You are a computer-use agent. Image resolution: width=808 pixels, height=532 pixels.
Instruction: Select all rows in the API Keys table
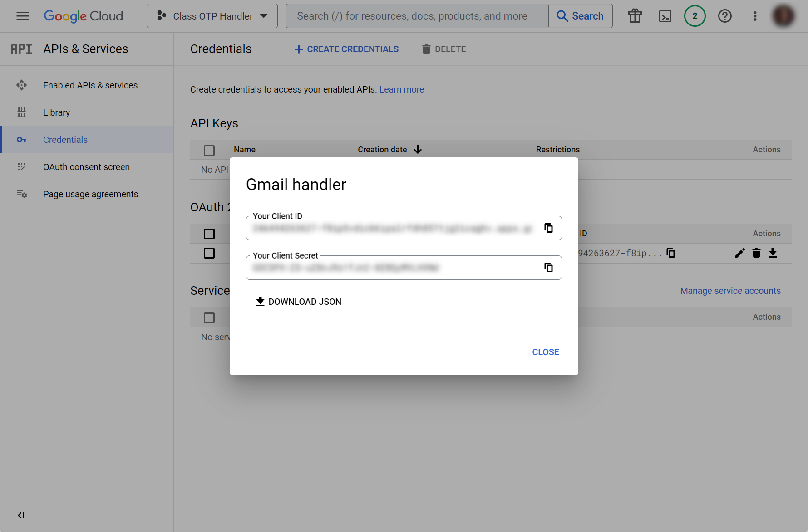click(209, 150)
